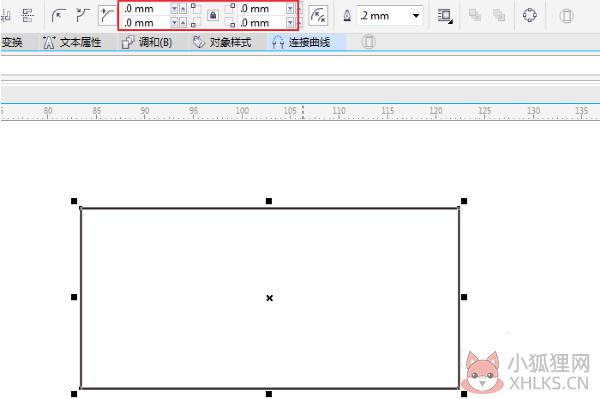Expand the outline width .2 mm dropdown
Screen dimensions: 600x399
click(416, 16)
